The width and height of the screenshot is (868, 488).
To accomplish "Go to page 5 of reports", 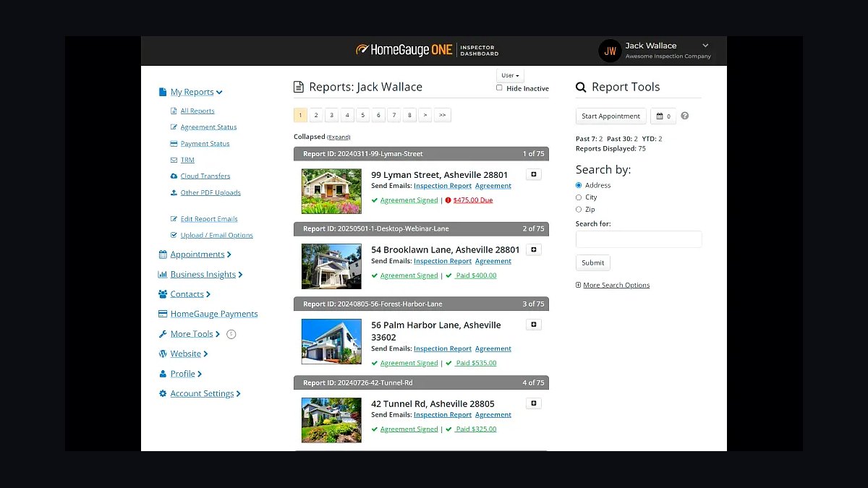I will click(x=363, y=115).
